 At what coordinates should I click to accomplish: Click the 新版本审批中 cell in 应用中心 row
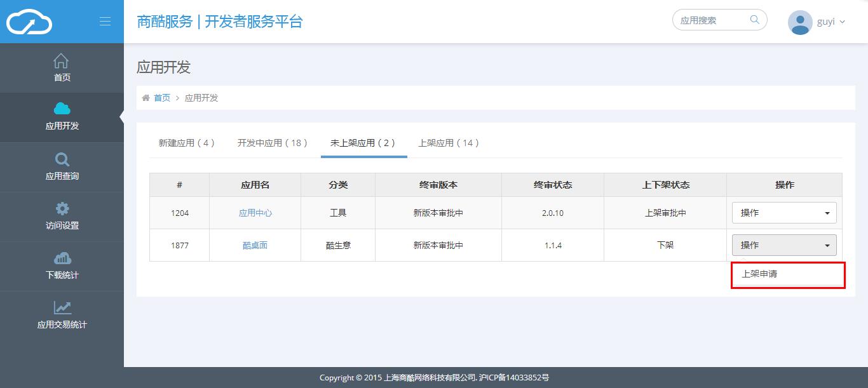pos(438,213)
